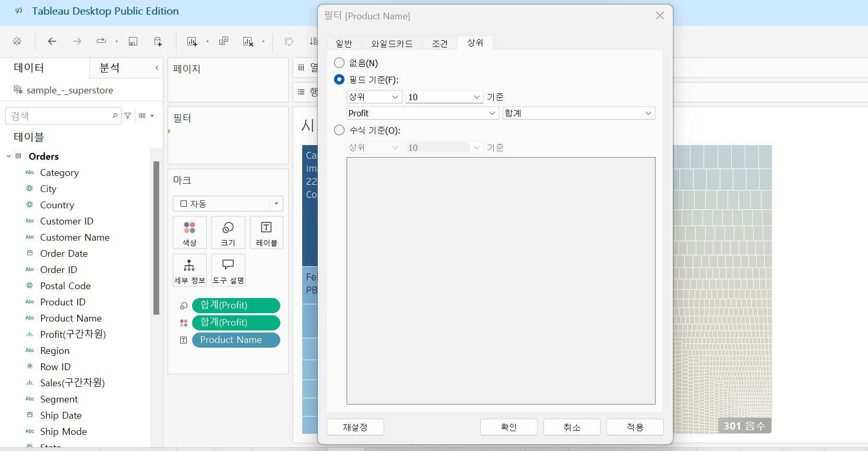Click the 적용 apply button
Image resolution: width=868 pixels, height=451 pixels.
point(635,427)
